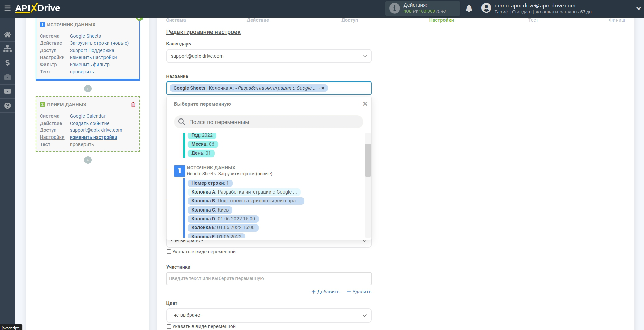
Task: Select variable 'Месяц: 06'
Action: tap(203, 144)
